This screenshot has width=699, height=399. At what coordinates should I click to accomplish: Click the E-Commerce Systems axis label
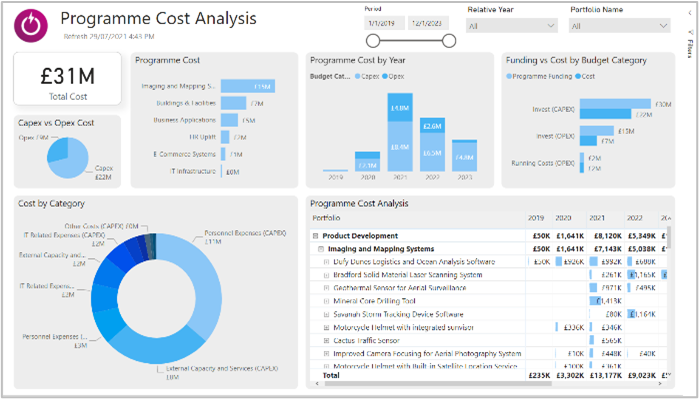point(185,154)
